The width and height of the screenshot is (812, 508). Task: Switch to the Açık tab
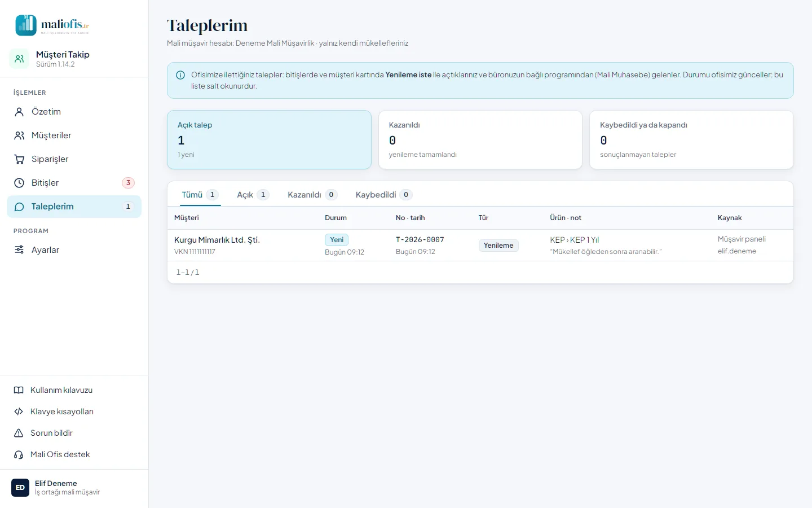pyautogui.click(x=253, y=195)
